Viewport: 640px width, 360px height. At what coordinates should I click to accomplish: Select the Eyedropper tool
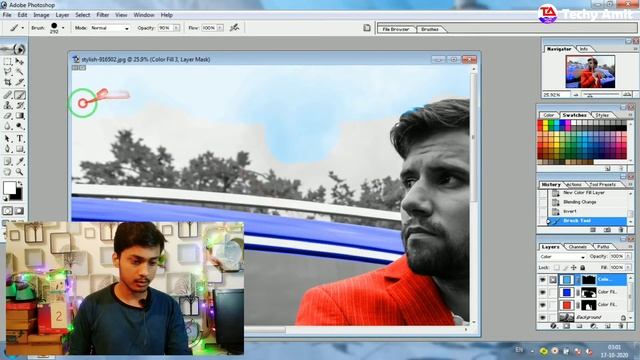click(19, 161)
